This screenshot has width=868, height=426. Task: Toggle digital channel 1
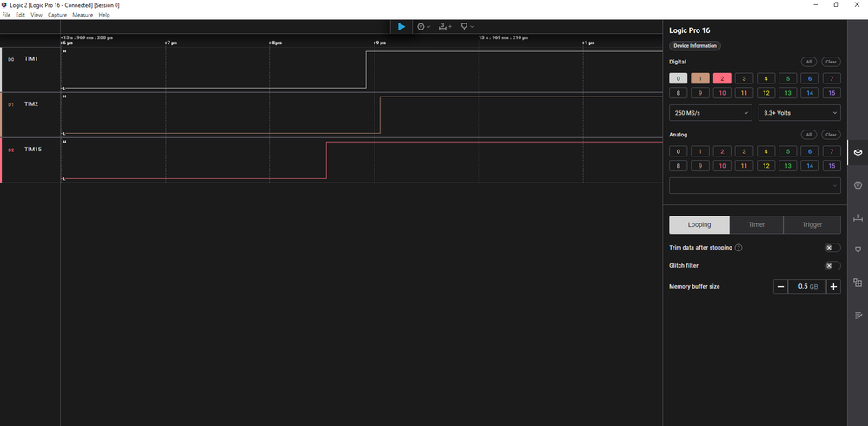point(700,78)
